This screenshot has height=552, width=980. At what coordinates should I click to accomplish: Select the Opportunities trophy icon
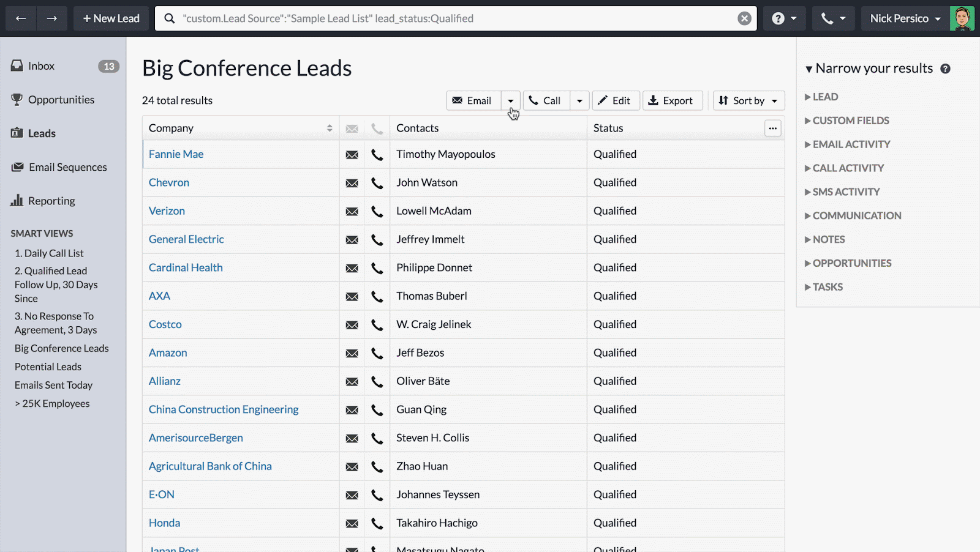[x=16, y=99]
